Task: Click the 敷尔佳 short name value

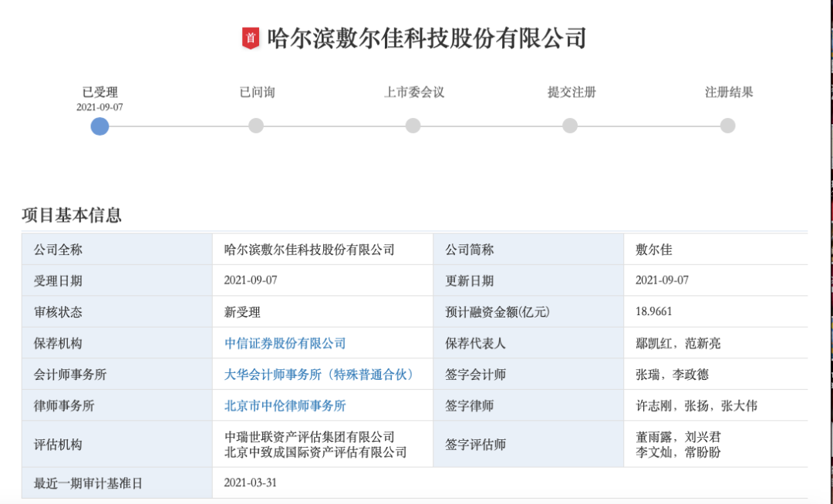Action: (x=653, y=250)
